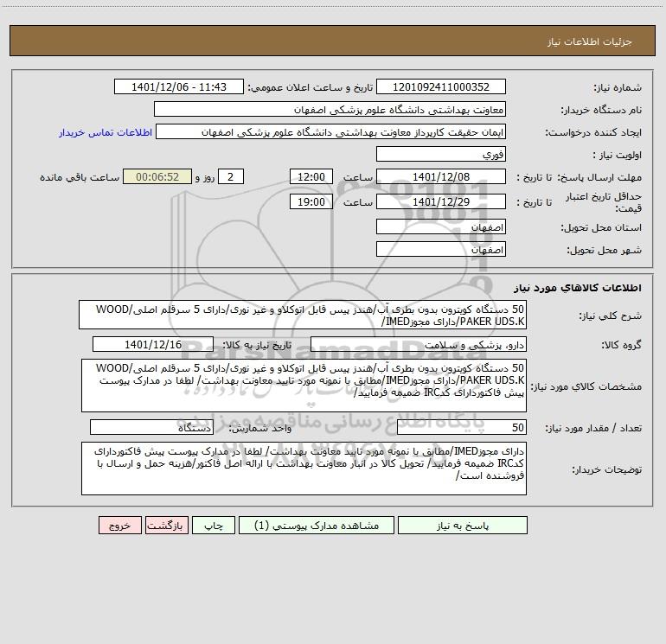Click the نام دستگاه خریدار field
Viewport: 666px width, 644px height.
point(330,109)
